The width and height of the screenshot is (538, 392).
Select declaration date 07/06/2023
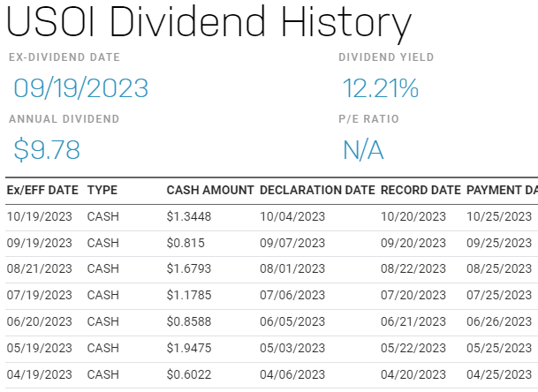292,295
